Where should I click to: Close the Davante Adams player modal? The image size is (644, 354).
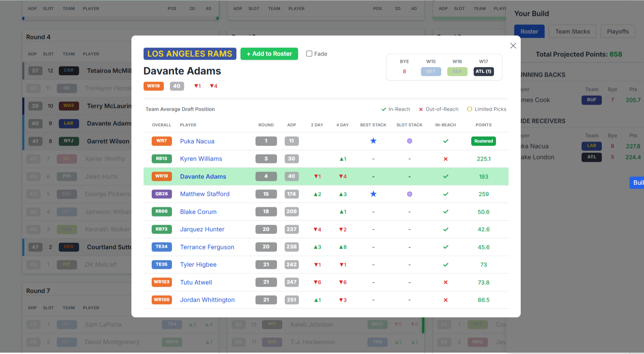[x=513, y=46]
